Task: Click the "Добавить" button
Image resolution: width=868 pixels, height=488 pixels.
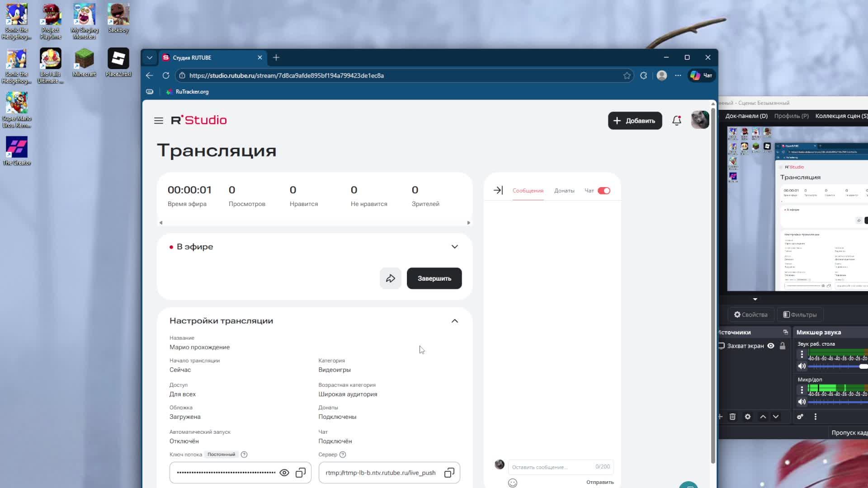Action: 635,121
